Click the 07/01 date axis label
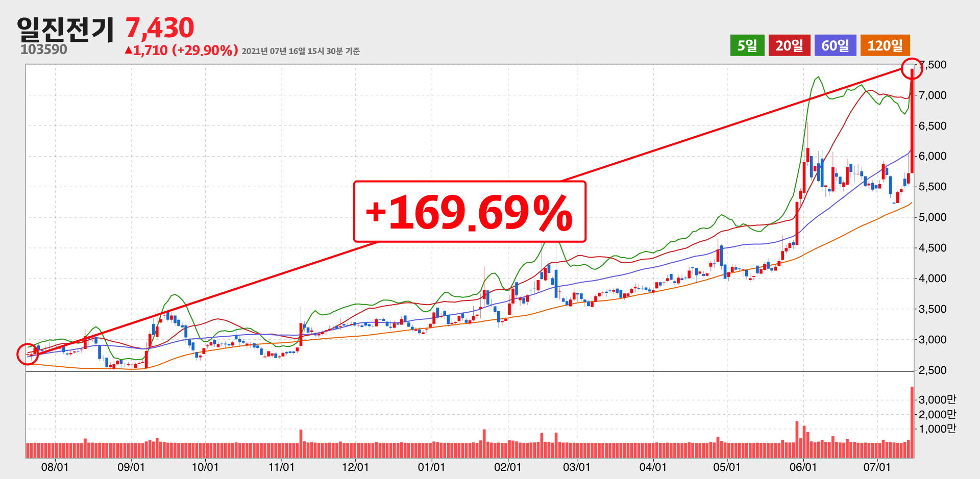Viewport: 980px width, 479px height. pyautogui.click(x=877, y=467)
